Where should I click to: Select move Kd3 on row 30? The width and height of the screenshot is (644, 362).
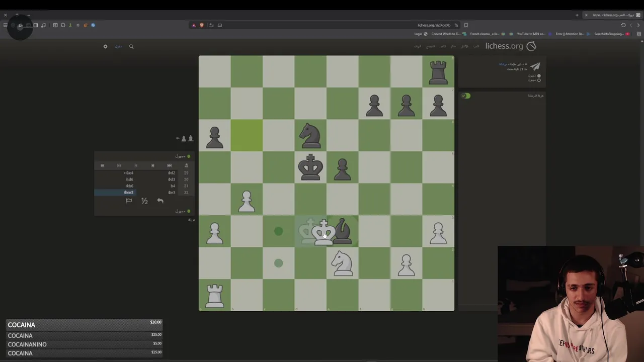pos(172,179)
